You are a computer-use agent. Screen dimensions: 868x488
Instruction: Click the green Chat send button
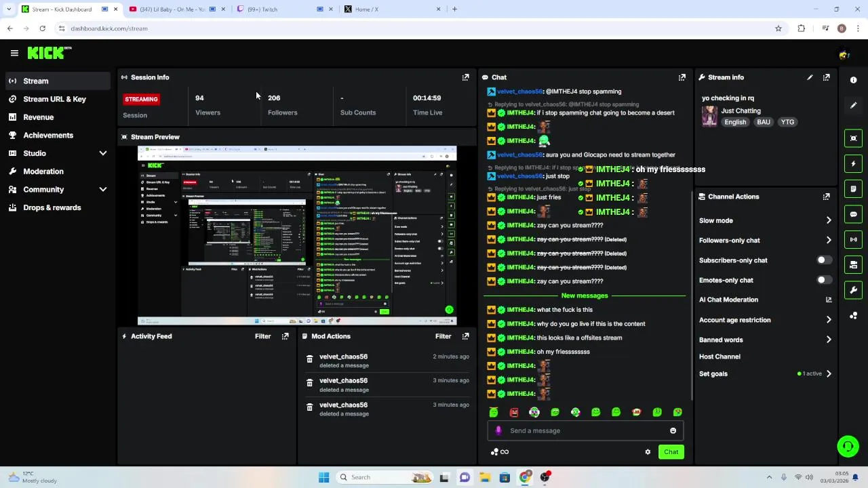671,452
